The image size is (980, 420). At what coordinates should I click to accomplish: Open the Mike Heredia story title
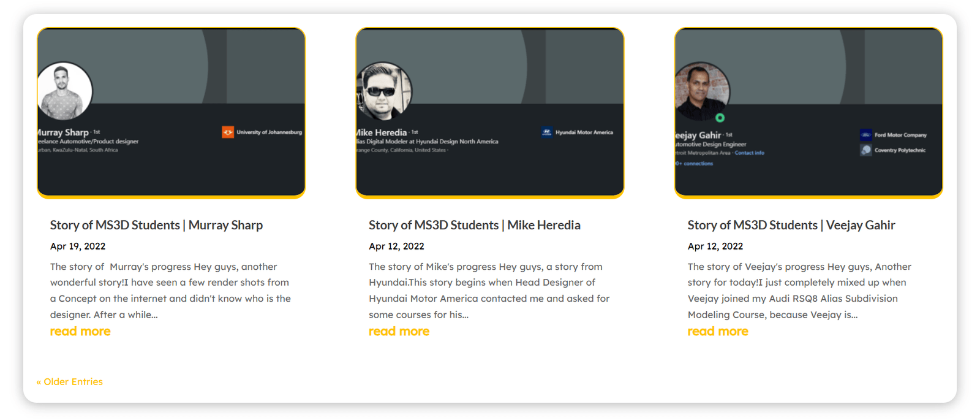(x=474, y=225)
